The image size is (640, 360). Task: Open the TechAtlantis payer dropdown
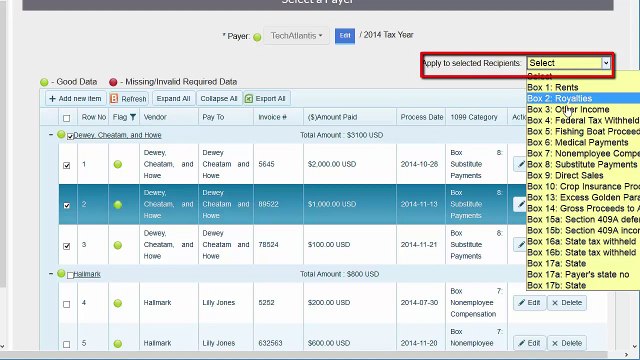coord(296,36)
